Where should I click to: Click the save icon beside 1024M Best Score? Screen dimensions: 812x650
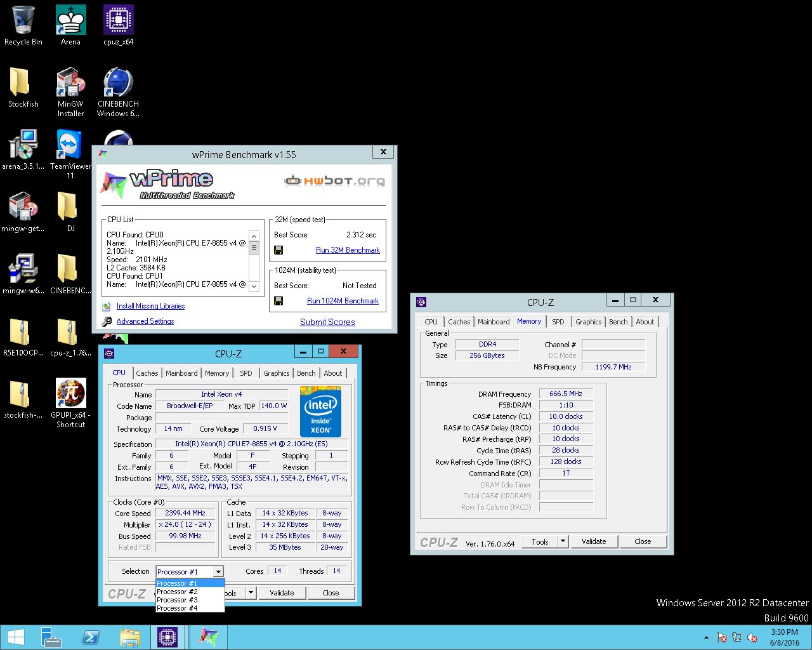pyautogui.click(x=278, y=301)
